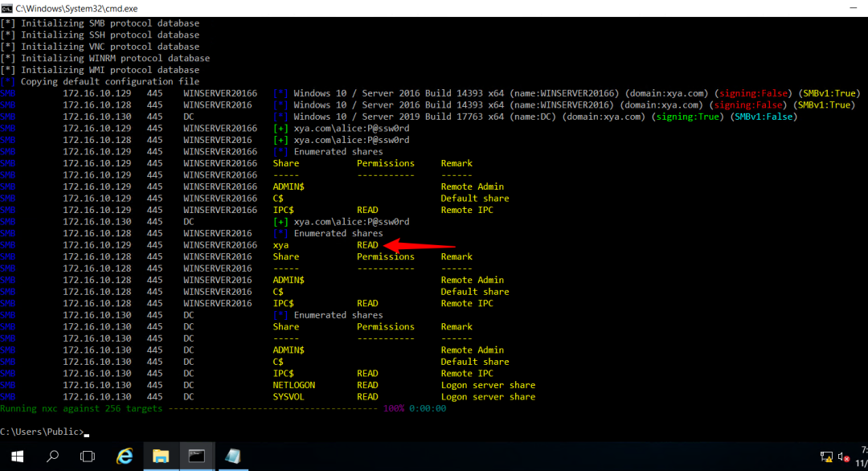The image size is (868, 471).
Task: Click the SYSVOL share entry
Action: (289, 397)
